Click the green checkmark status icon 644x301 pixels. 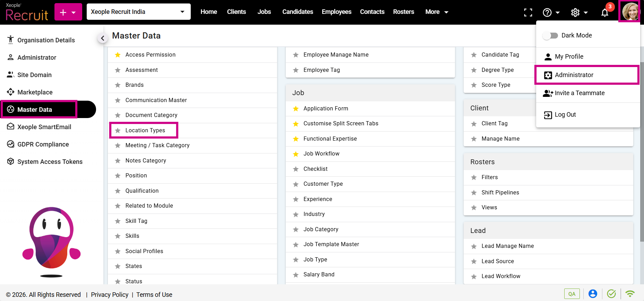[x=611, y=294]
